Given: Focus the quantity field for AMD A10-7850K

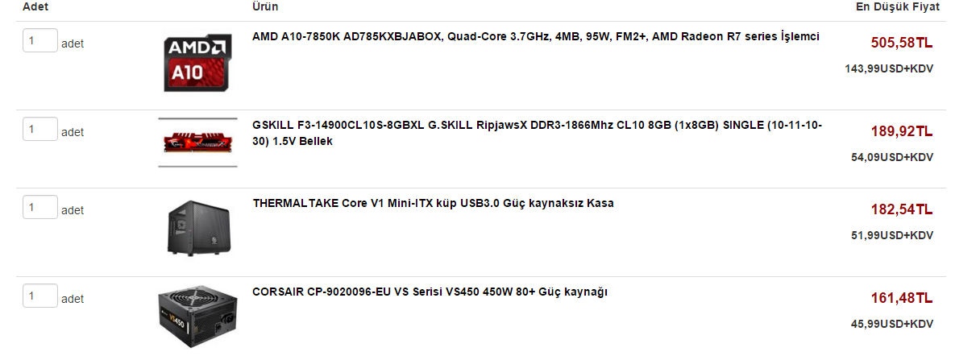Looking at the screenshot, I should 40,41.
